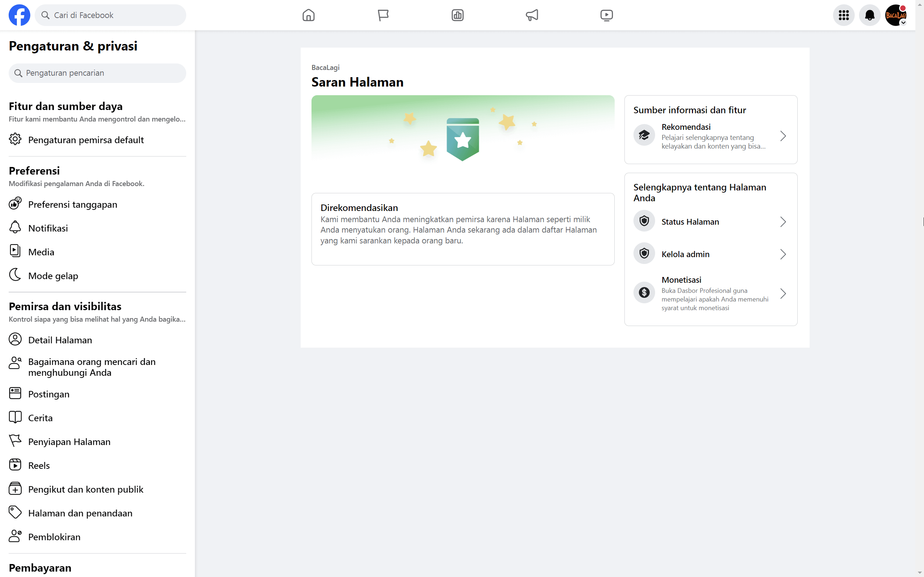Viewport: 924px width, 577px height.
Task: Open the apps grid menu icon
Action: [x=844, y=15]
